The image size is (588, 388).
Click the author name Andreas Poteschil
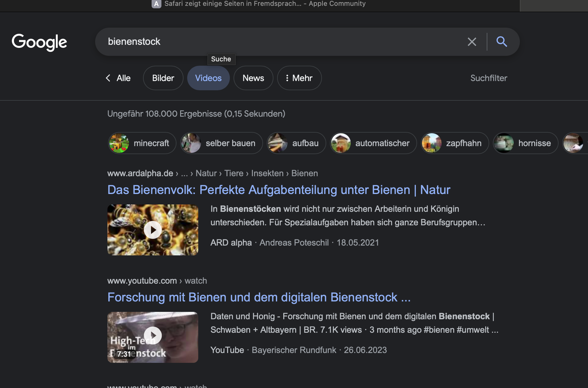click(x=294, y=243)
